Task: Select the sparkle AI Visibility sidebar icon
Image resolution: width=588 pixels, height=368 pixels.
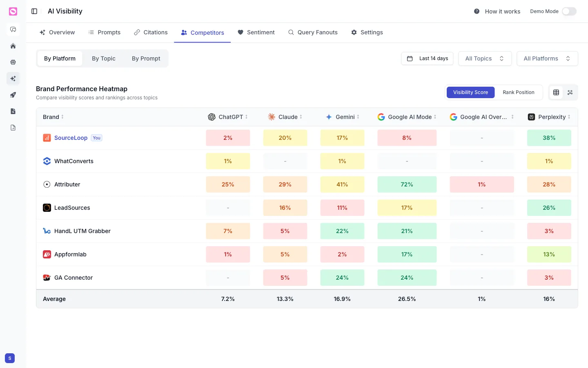Action: (13, 79)
